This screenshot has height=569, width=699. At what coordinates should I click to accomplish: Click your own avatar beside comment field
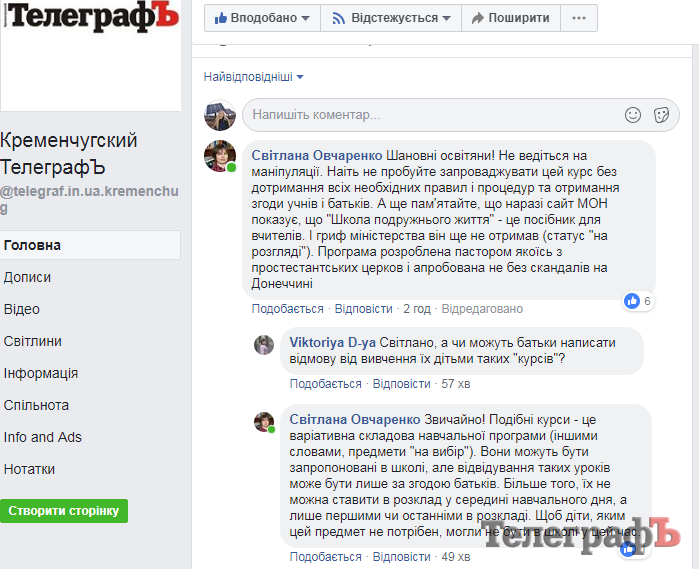(x=220, y=115)
